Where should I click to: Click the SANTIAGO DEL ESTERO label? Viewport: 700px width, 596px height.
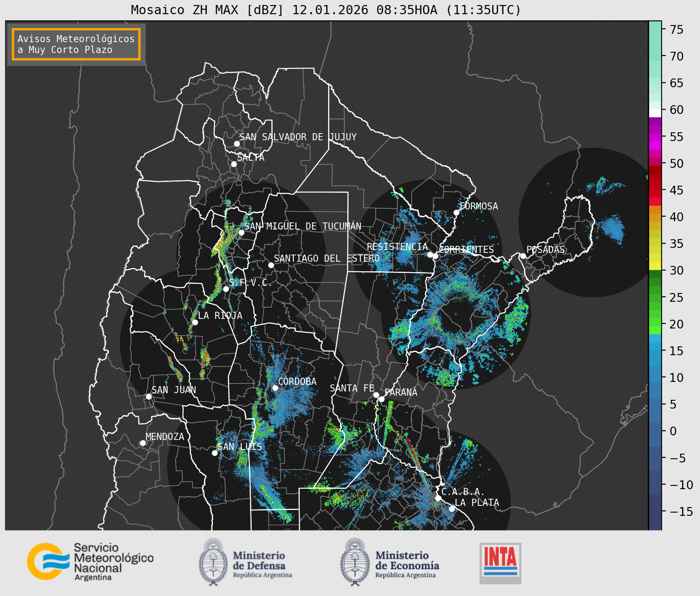[327, 258]
